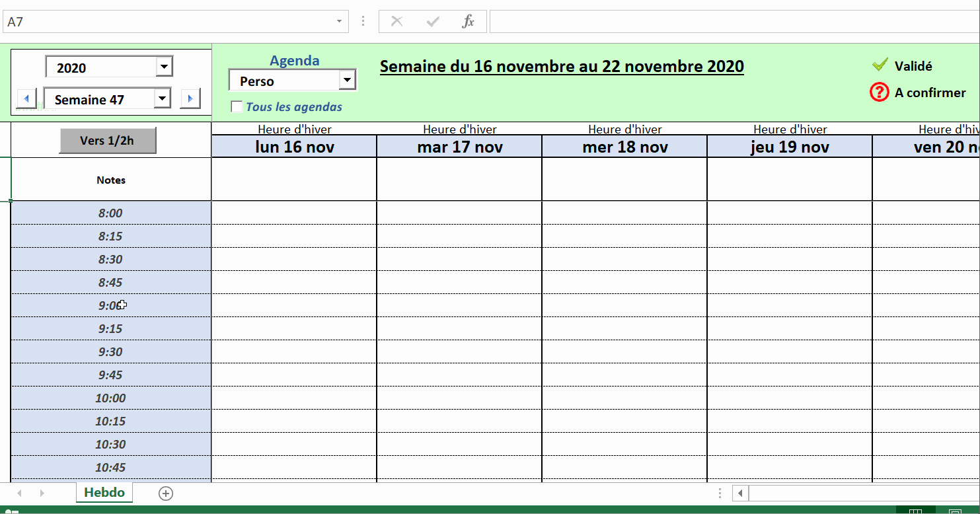Select the lun 16 nov day header
980x514 pixels.
294,147
